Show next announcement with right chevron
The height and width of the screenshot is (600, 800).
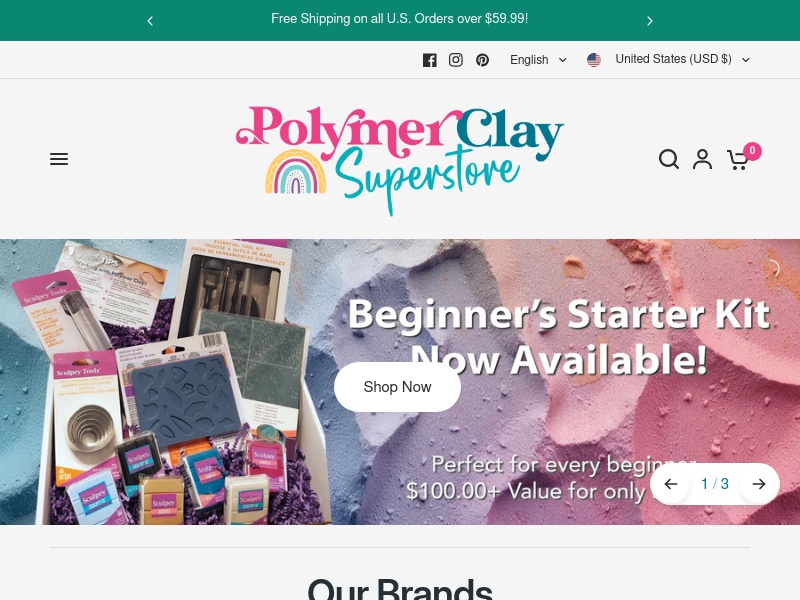tap(649, 21)
